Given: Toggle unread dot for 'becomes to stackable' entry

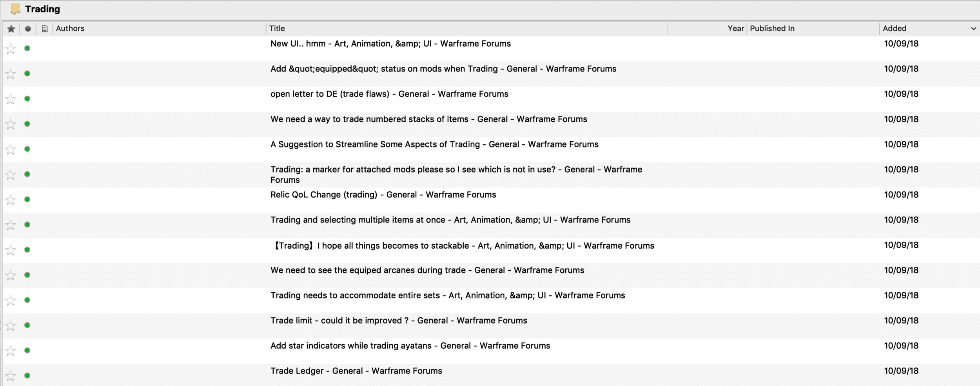Looking at the screenshot, I should [x=27, y=249].
